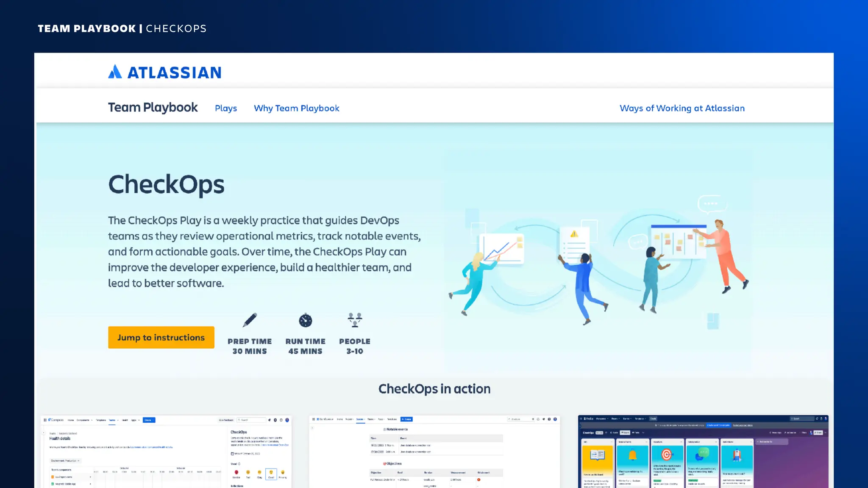868x488 pixels.
Task: Click Compass logo in first screenshot
Action: coord(56,420)
